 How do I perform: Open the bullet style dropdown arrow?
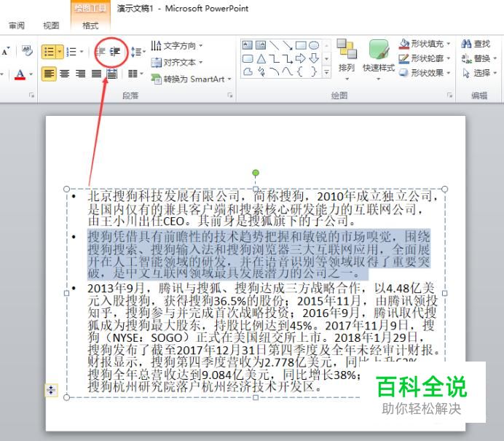60,52
